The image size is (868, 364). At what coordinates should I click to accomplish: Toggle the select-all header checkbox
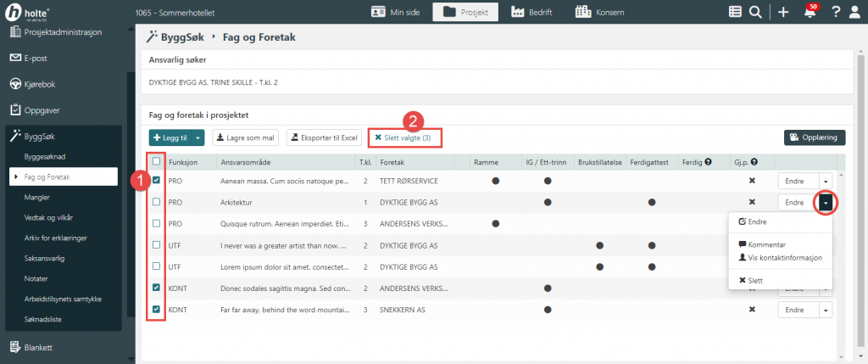click(156, 161)
